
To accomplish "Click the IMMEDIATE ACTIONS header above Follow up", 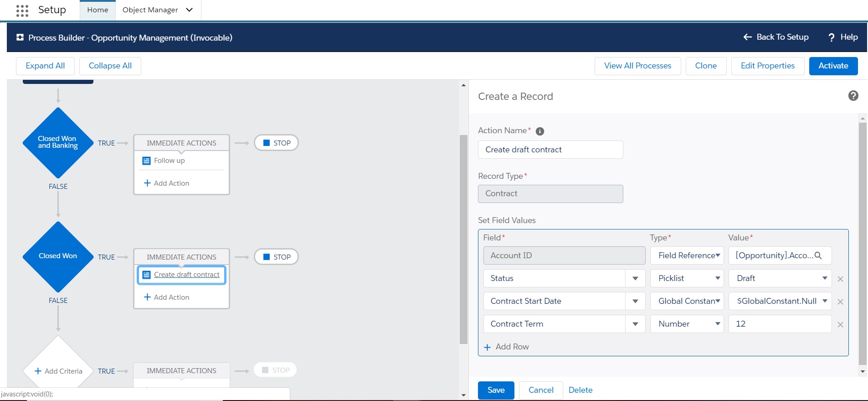I will pos(181,143).
